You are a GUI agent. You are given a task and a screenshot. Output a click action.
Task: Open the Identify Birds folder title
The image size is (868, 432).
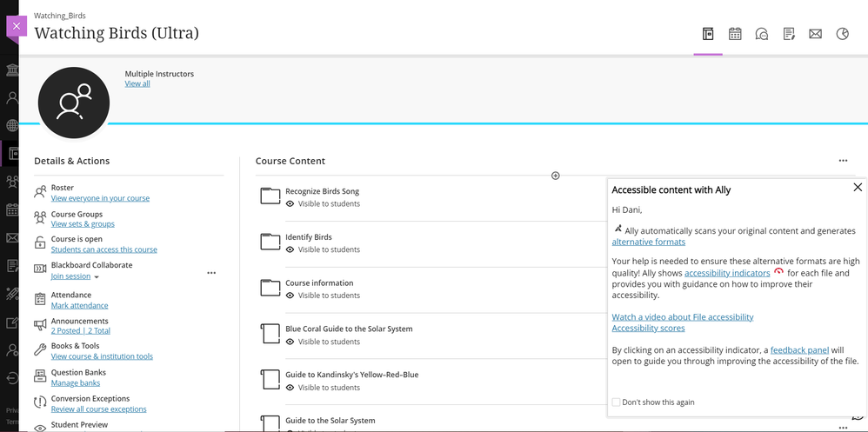[x=309, y=237]
